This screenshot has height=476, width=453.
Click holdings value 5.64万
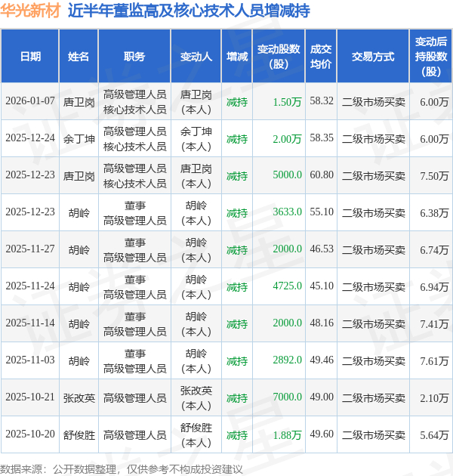point(434,435)
